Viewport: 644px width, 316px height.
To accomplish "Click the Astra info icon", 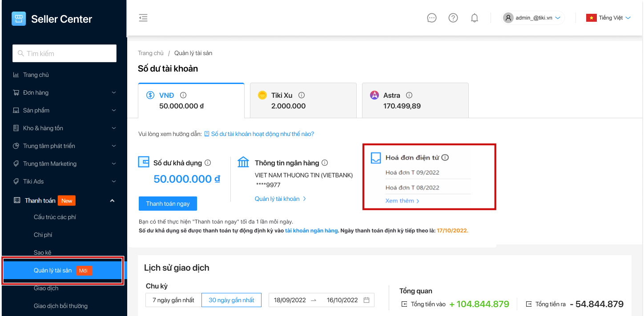I will [x=409, y=95].
